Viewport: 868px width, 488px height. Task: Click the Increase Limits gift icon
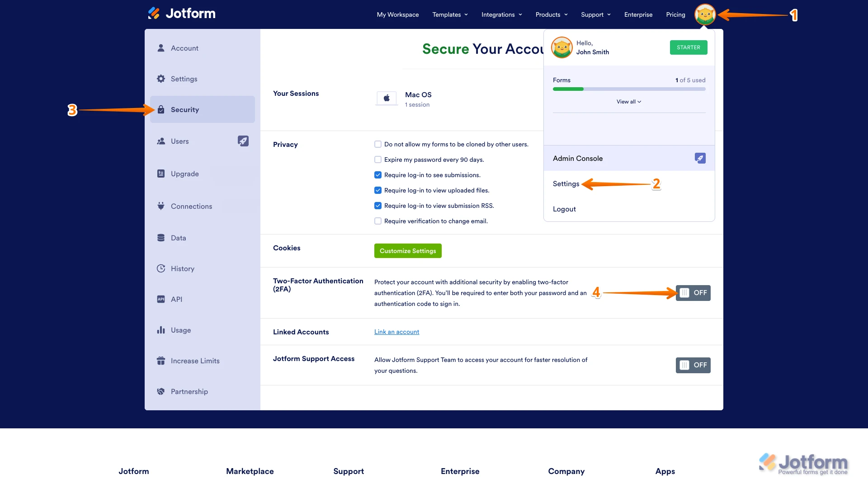160,361
